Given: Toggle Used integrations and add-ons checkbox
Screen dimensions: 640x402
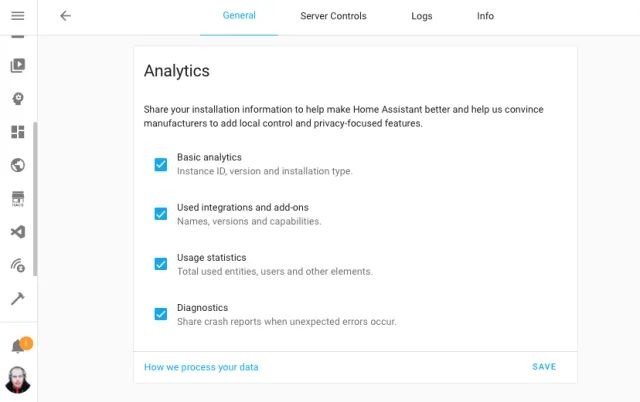Looking at the screenshot, I should point(160,214).
